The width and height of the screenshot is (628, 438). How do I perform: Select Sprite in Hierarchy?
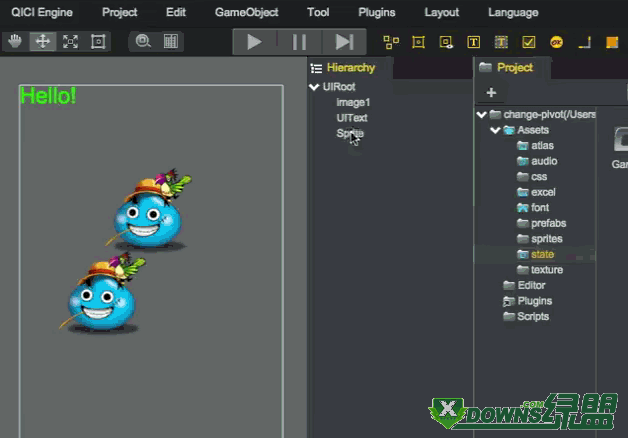350,133
